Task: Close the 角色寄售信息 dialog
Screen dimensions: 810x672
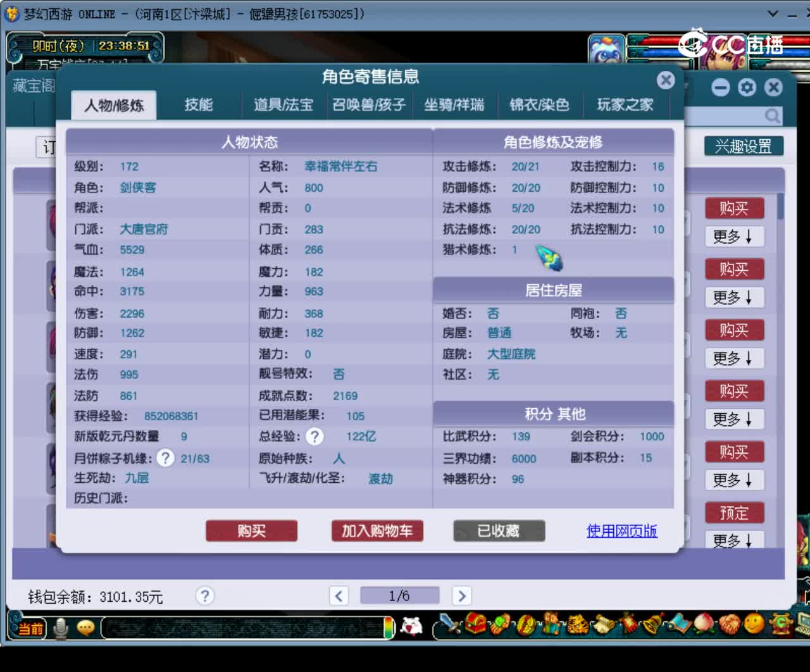Action: coord(666,80)
